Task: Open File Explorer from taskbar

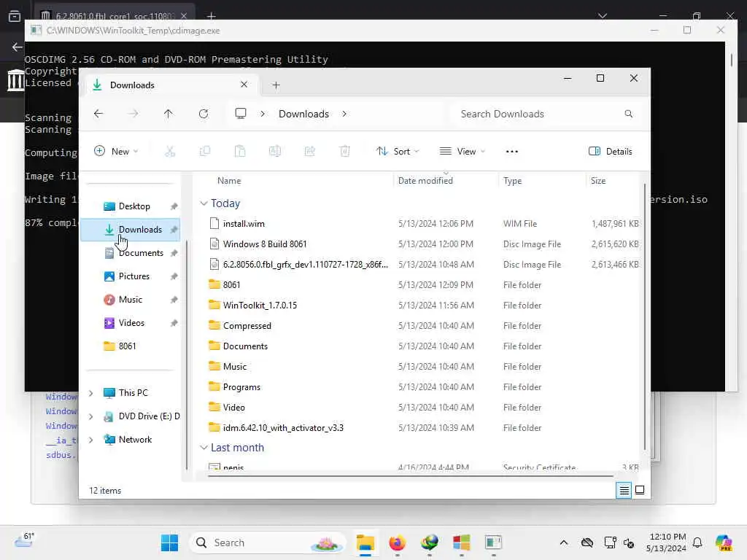Action: pyautogui.click(x=365, y=542)
